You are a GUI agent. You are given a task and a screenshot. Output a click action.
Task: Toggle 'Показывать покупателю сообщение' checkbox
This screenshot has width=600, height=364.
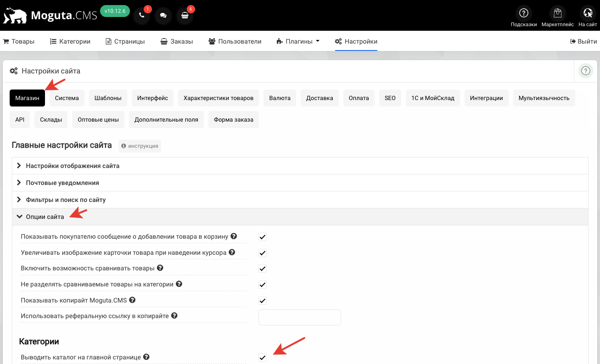(x=263, y=237)
